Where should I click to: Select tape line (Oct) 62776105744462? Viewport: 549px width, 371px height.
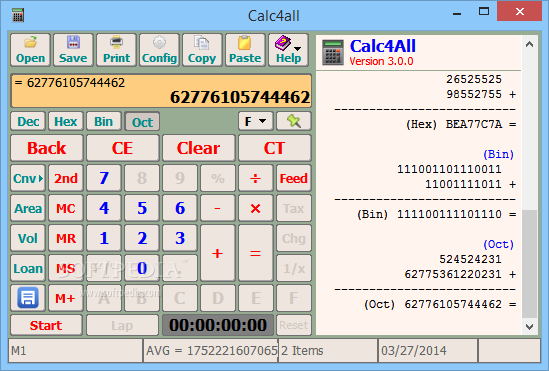440,304
